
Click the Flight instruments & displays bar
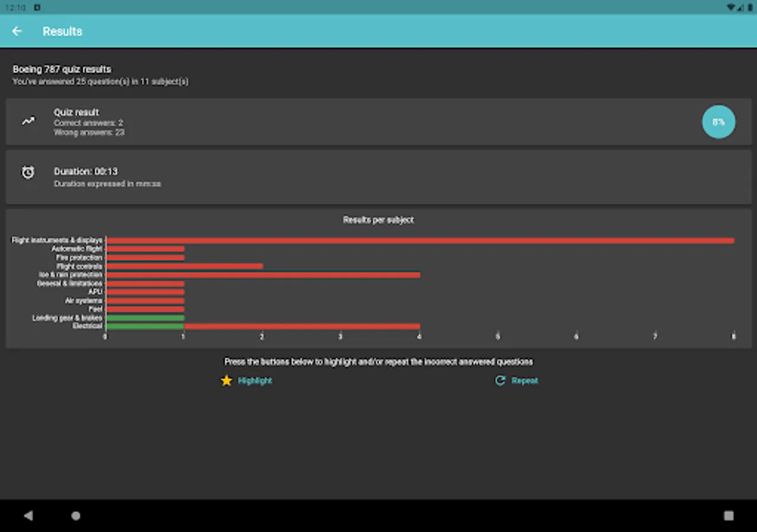point(420,241)
